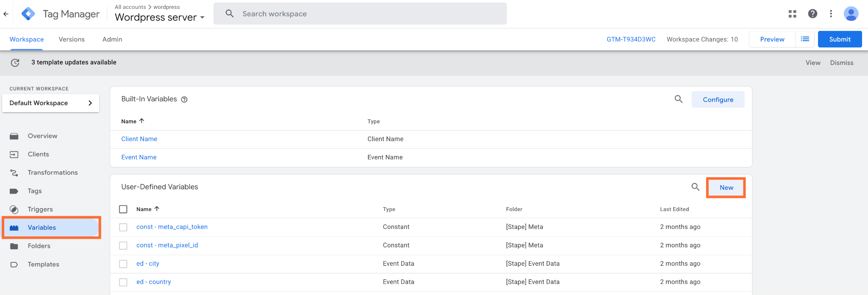Click the Last Edited column header
Viewport: 868px width, 295px height.
coord(674,209)
